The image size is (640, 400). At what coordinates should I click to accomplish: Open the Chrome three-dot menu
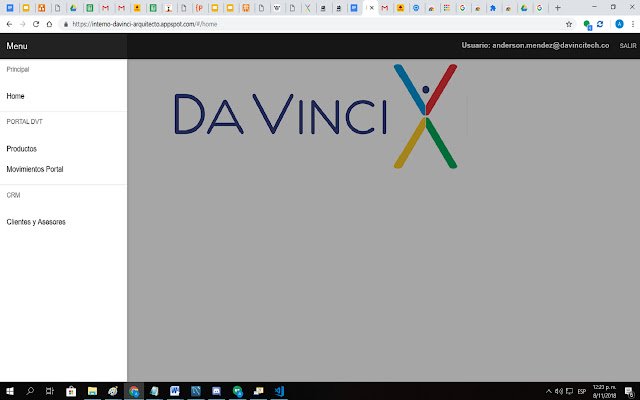click(x=633, y=24)
